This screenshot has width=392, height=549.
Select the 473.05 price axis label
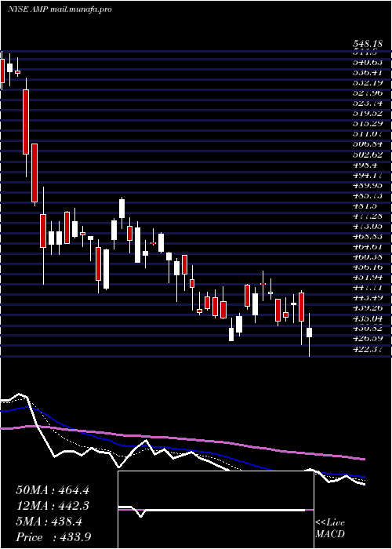pos(367,226)
